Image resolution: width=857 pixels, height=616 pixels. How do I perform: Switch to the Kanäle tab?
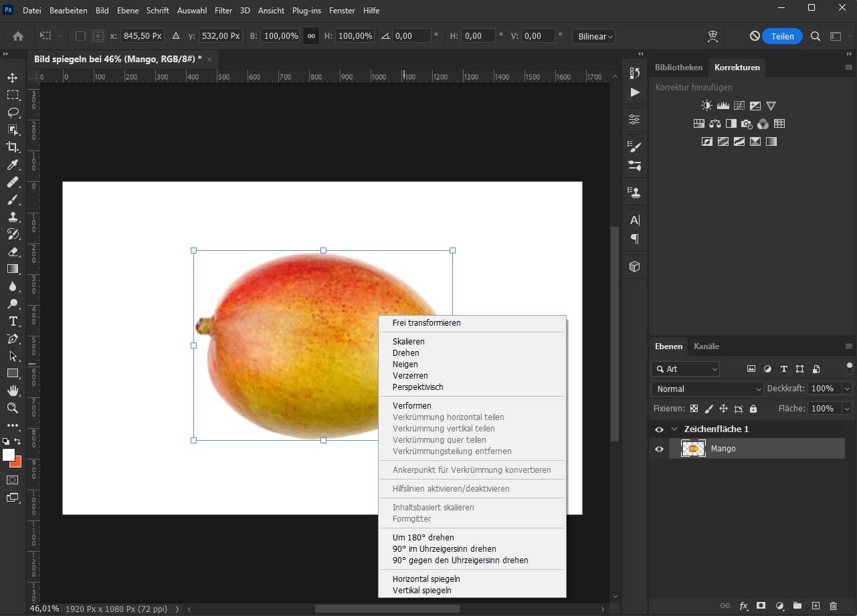click(x=706, y=346)
